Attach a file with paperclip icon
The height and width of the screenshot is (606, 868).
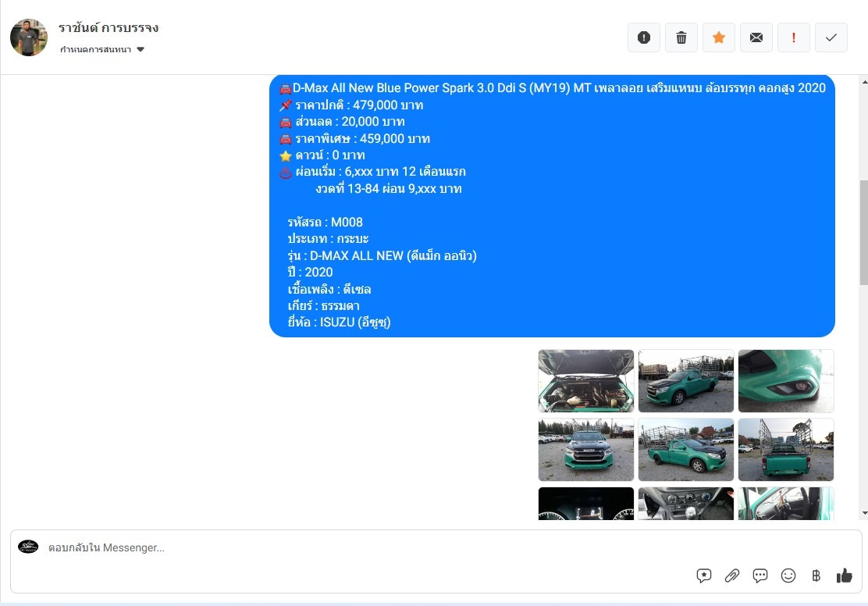click(732, 576)
